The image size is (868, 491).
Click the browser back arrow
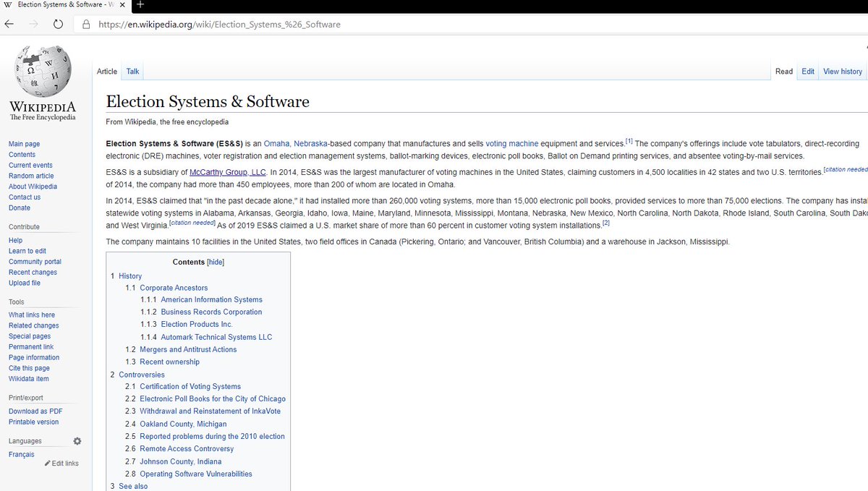9,24
